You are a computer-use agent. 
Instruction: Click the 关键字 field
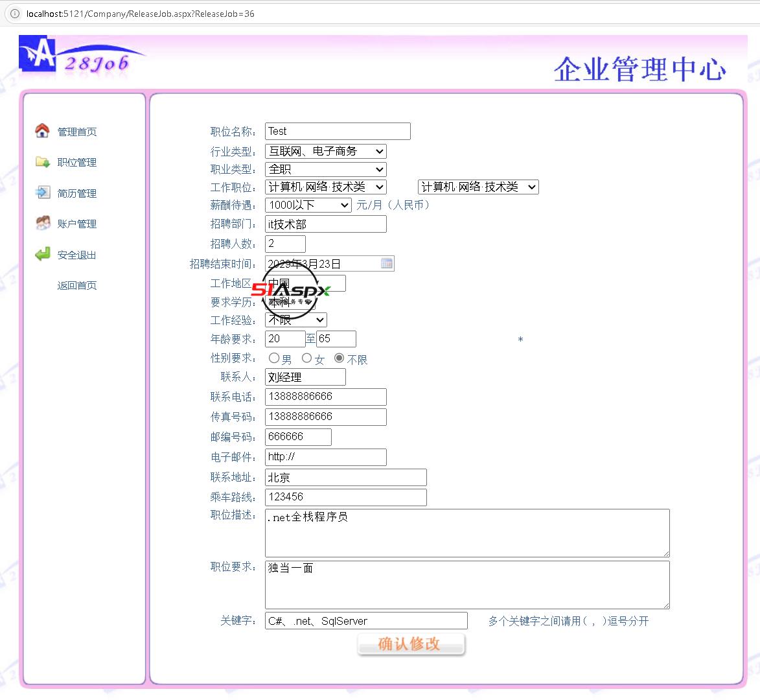pyautogui.click(x=367, y=621)
